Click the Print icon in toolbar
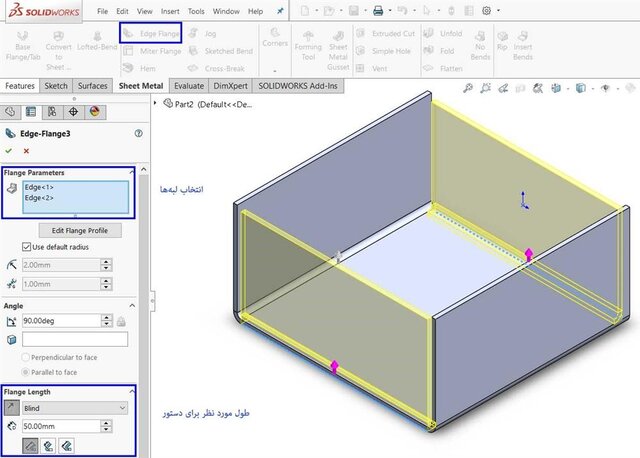The image size is (640, 458). pos(378,11)
